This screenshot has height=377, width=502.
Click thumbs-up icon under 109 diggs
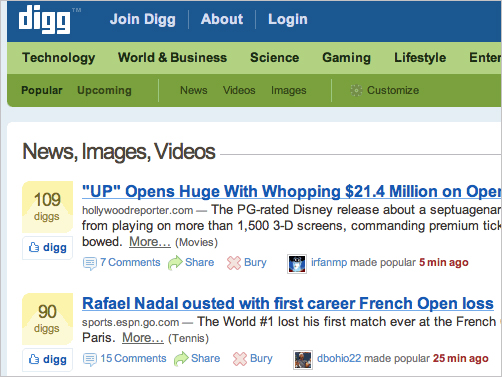click(34, 247)
